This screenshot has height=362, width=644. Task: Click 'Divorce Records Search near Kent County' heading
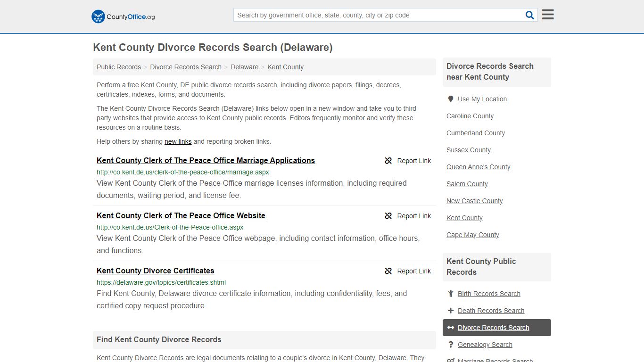coord(490,72)
